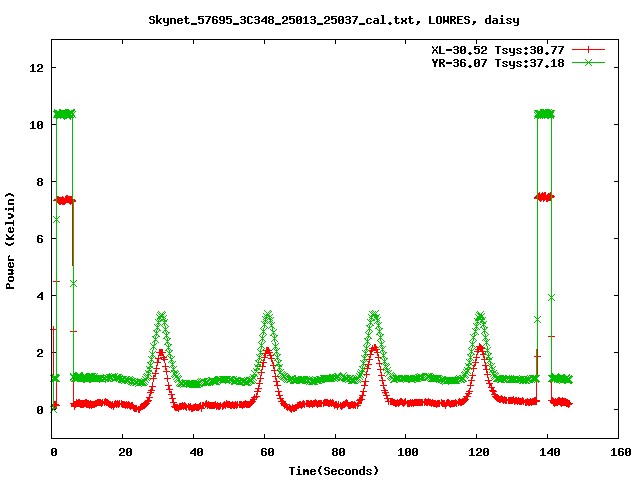
Task: Click the y-axis tick label 4
Action: 40,296
